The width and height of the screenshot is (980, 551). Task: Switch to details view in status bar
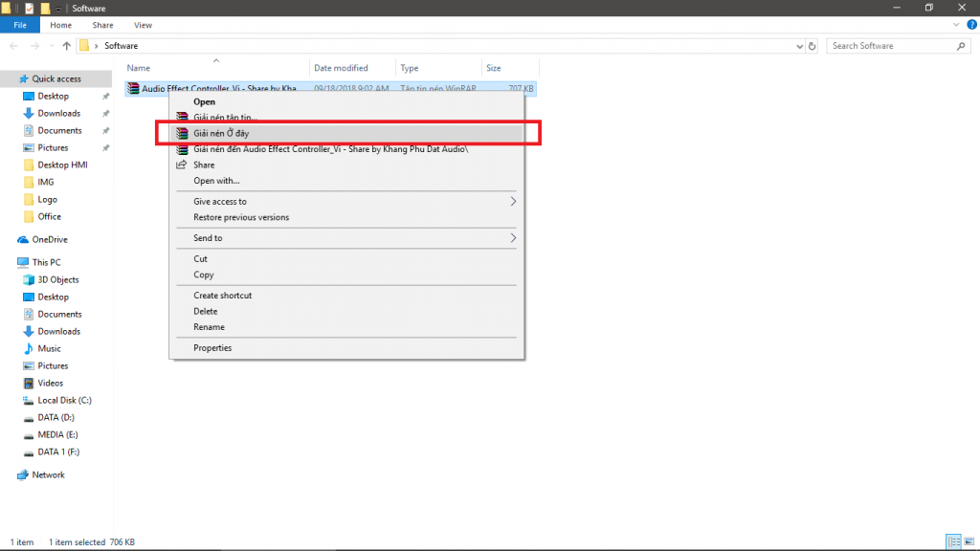952,541
